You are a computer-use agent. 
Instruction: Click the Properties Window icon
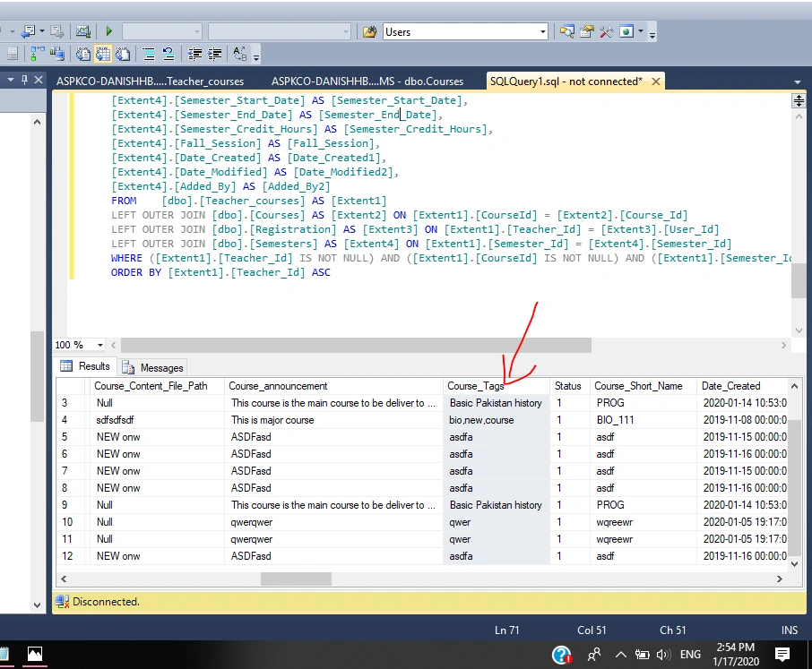587,31
